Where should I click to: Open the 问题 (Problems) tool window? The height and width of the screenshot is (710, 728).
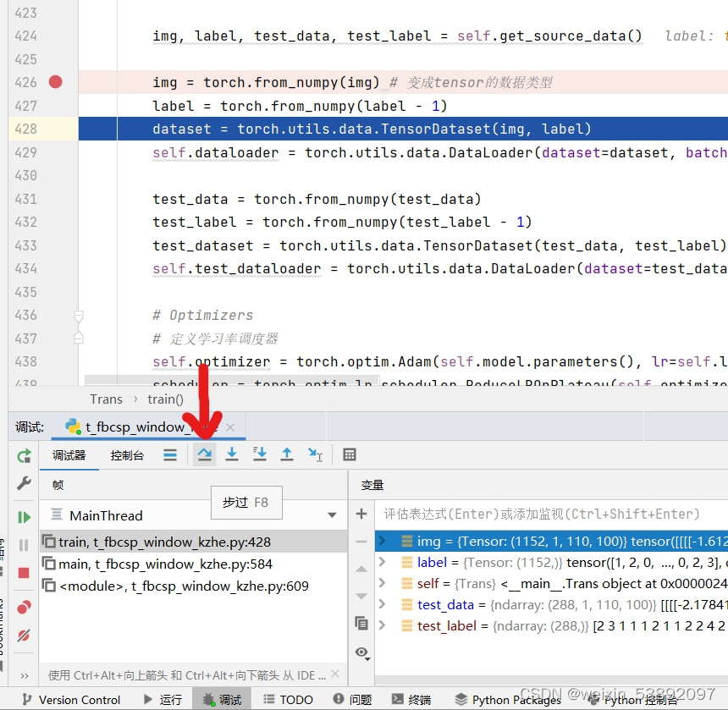click(x=353, y=699)
